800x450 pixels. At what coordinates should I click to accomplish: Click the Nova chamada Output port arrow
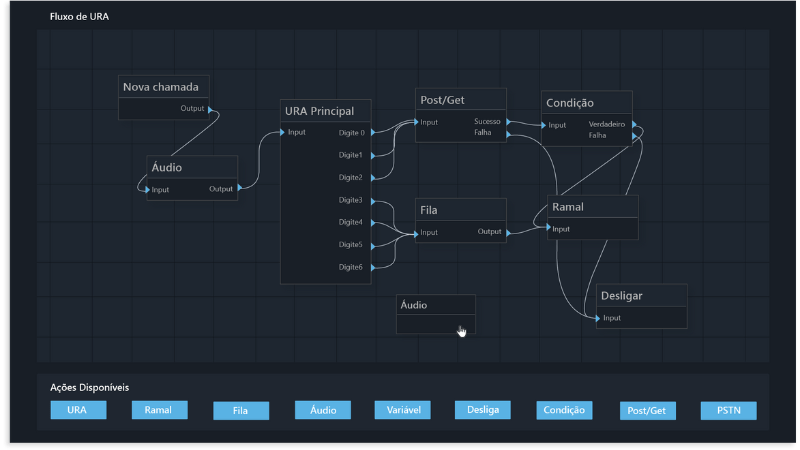pyautogui.click(x=211, y=109)
